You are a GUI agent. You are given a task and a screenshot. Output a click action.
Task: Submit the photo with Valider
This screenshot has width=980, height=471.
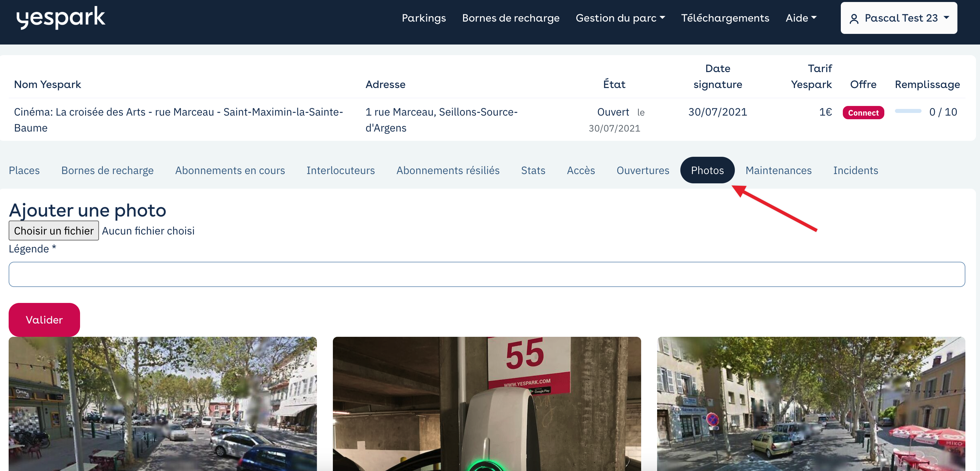(x=44, y=320)
